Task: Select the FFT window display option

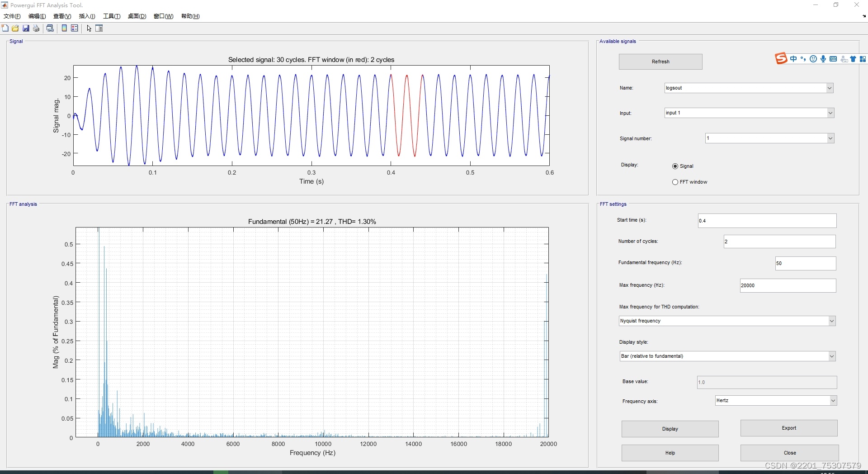Action: pyautogui.click(x=675, y=182)
